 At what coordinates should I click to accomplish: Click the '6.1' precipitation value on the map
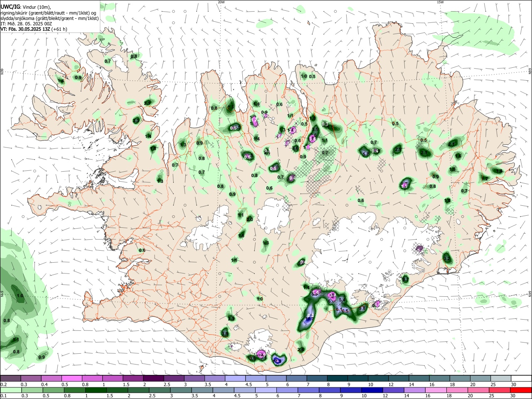tap(339, 309)
